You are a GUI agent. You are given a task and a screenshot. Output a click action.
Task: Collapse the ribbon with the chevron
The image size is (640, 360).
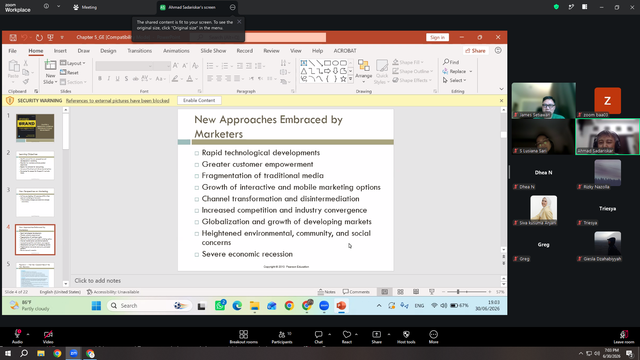tap(501, 89)
